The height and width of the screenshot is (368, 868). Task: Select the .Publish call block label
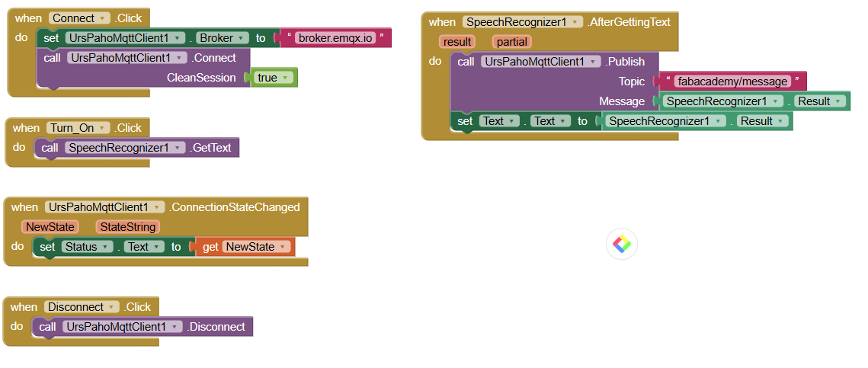coord(624,62)
